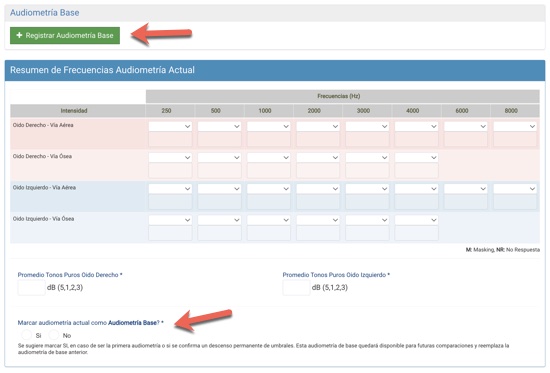This screenshot has width=550, height=373.
Task: Click Marcar audiometría actual como Audiometría Base label
Action: [x=90, y=322]
